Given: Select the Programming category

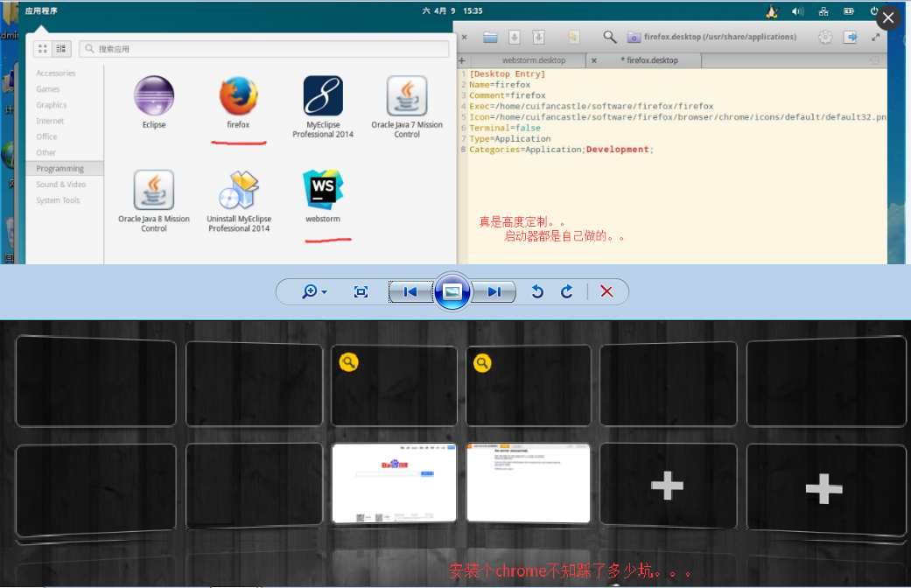Looking at the screenshot, I should pyautogui.click(x=65, y=169).
